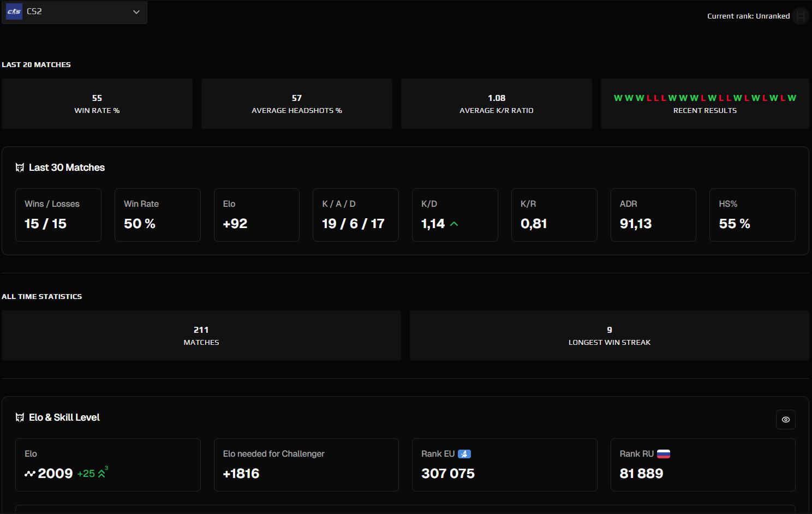
Task: Click the EU flag badge on Rank EU card
Action: (464, 453)
